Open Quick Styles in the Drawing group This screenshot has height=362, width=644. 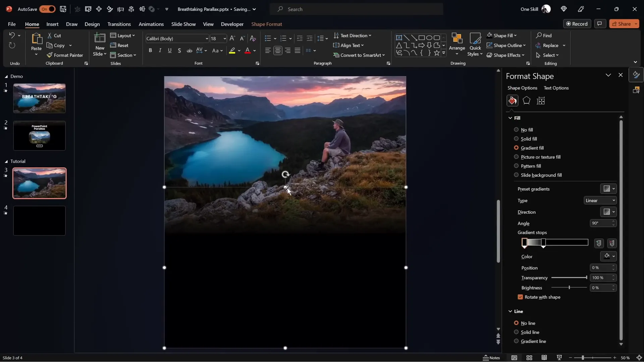tap(475, 45)
